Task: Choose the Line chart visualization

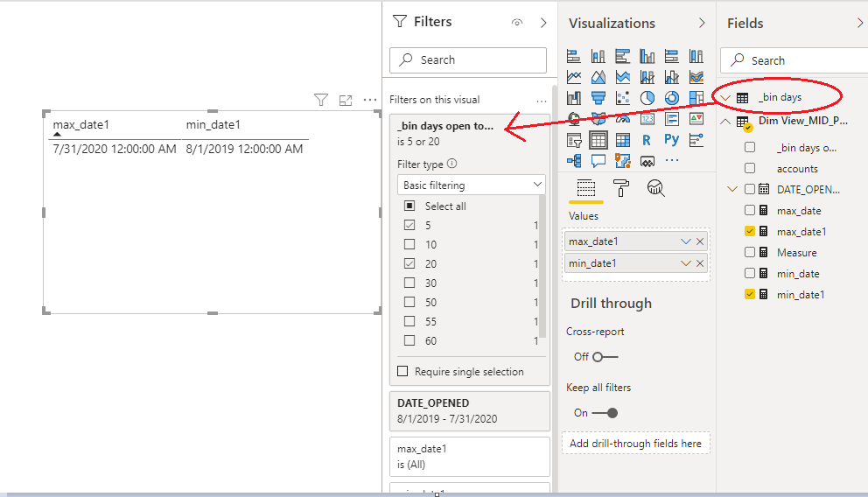Action: coord(573,77)
